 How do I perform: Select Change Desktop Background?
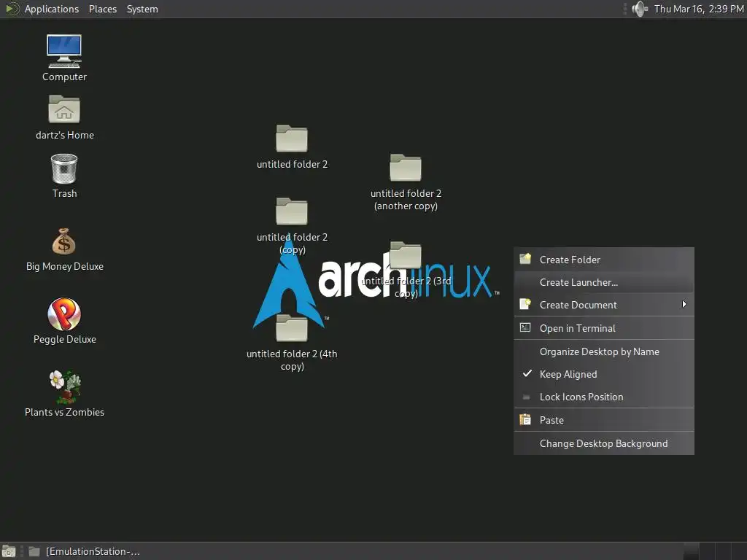[603, 443]
